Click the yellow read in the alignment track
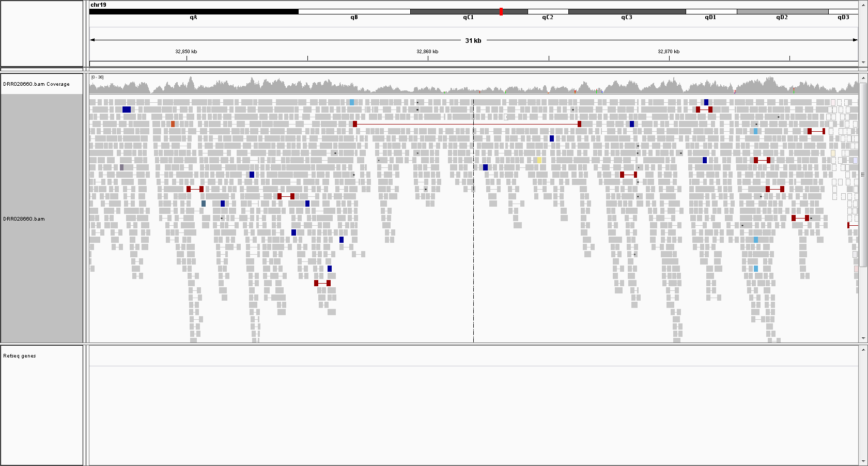 (x=539, y=160)
